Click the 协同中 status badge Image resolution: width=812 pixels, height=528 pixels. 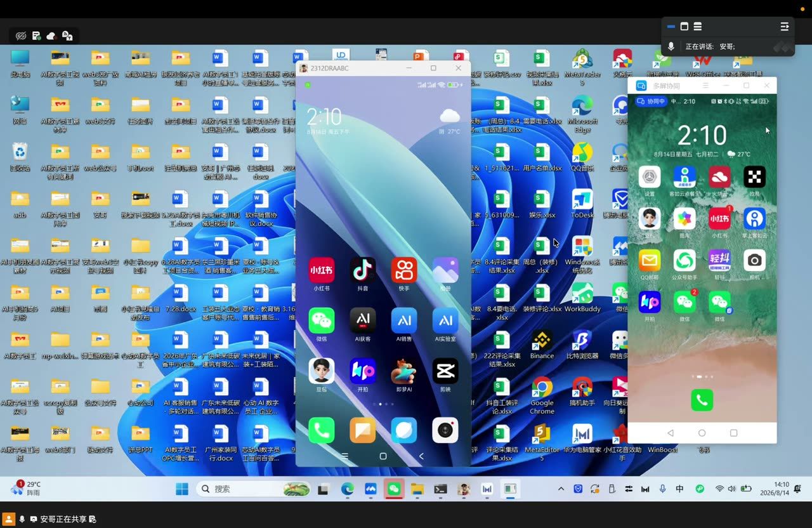coord(651,102)
